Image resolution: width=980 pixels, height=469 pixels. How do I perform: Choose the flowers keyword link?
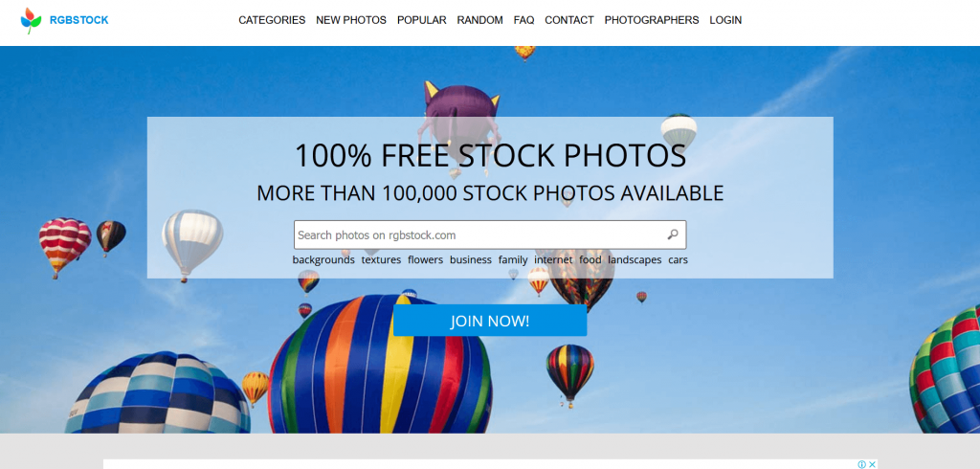(426, 259)
